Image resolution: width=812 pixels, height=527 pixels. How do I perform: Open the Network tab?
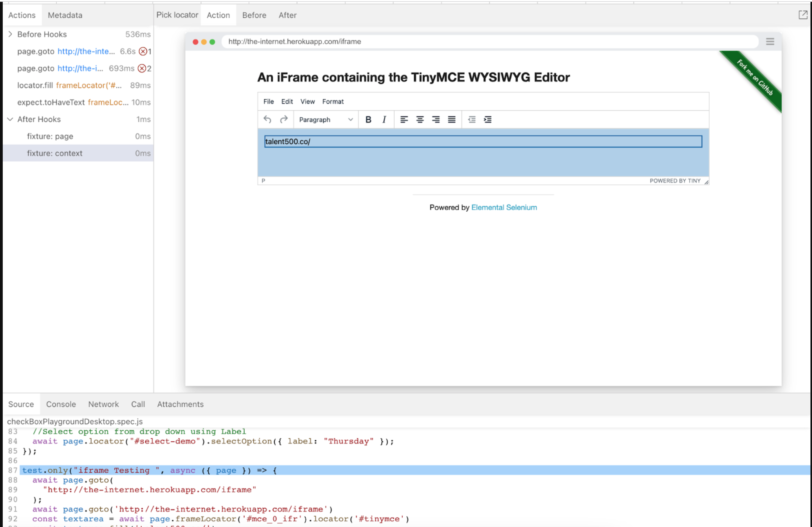(x=103, y=404)
